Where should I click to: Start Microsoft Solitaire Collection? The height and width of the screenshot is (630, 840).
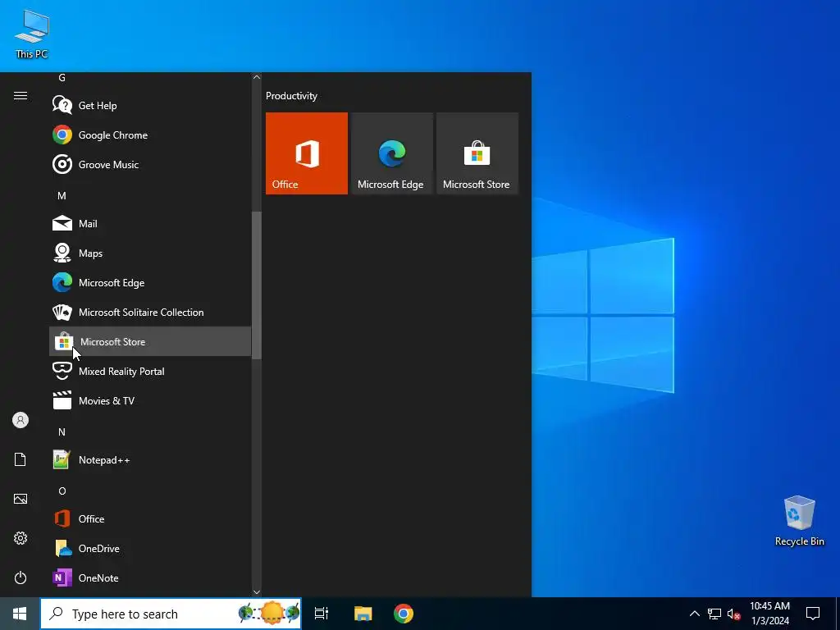150,312
